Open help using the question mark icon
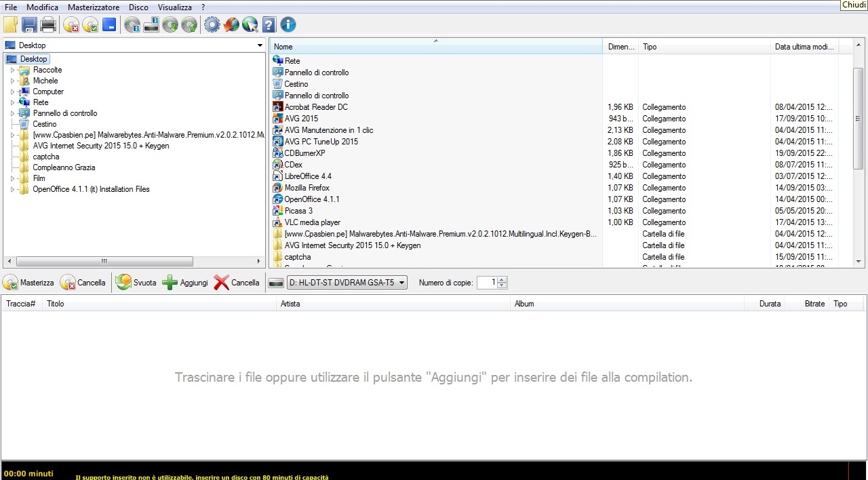 tap(269, 25)
